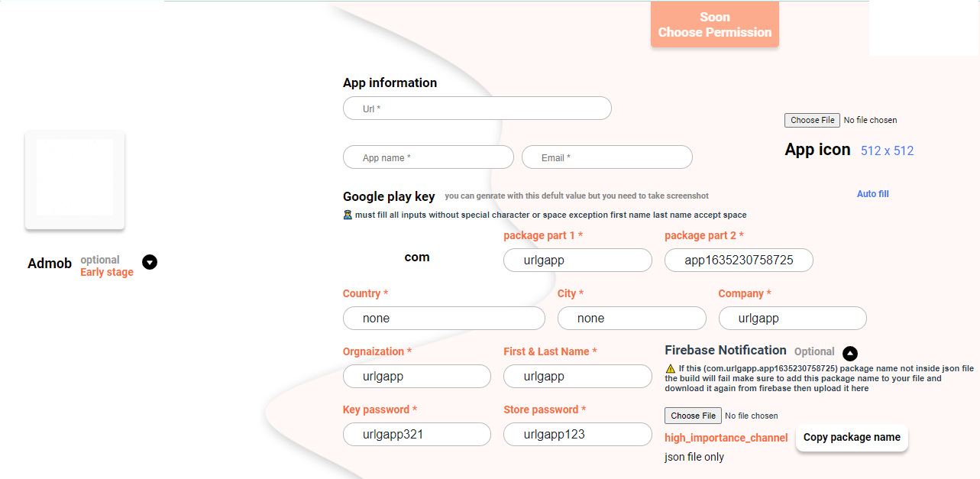Click the 'json file only' note
This screenshot has width=980, height=479.
coord(694,457)
